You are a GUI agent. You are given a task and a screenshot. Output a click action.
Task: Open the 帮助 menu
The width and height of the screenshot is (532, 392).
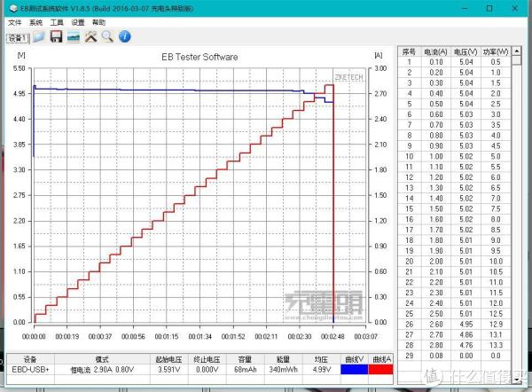tap(98, 22)
